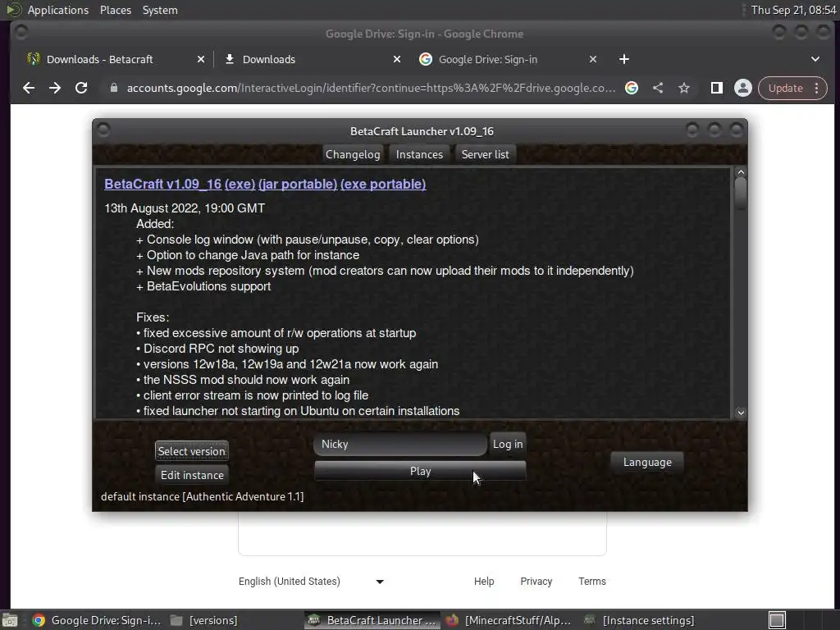The height and width of the screenshot is (630, 840).
Task: Open the Help link on Google page
Action: tap(484, 582)
